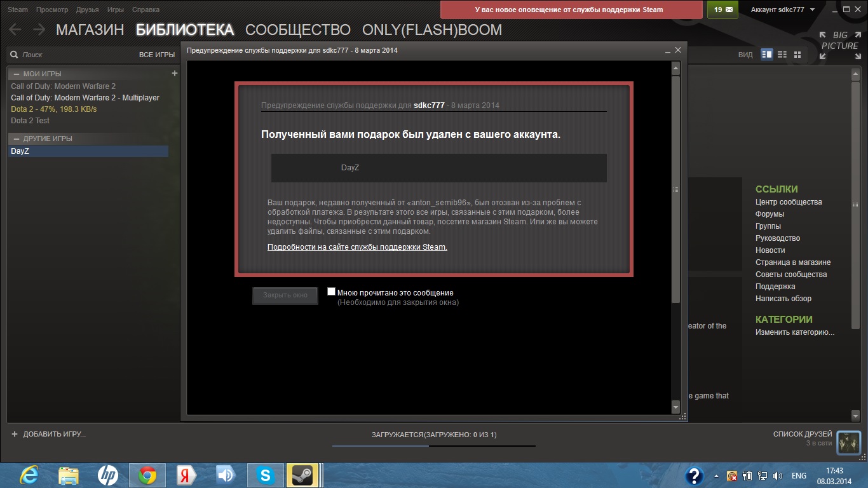The width and height of the screenshot is (868, 488).
Task: Click the plus next to ДОБАВИТЬ ИГРУ
Action: click(x=15, y=434)
